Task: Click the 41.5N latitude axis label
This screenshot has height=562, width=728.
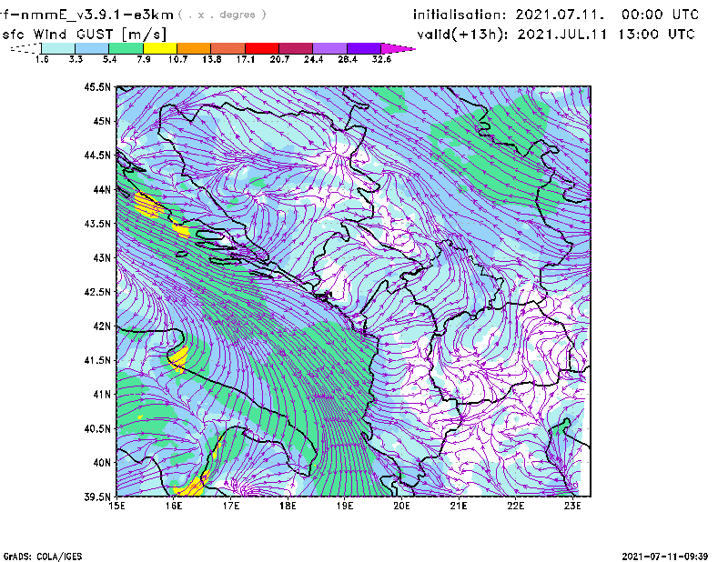Action: pyautogui.click(x=97, y=360)
